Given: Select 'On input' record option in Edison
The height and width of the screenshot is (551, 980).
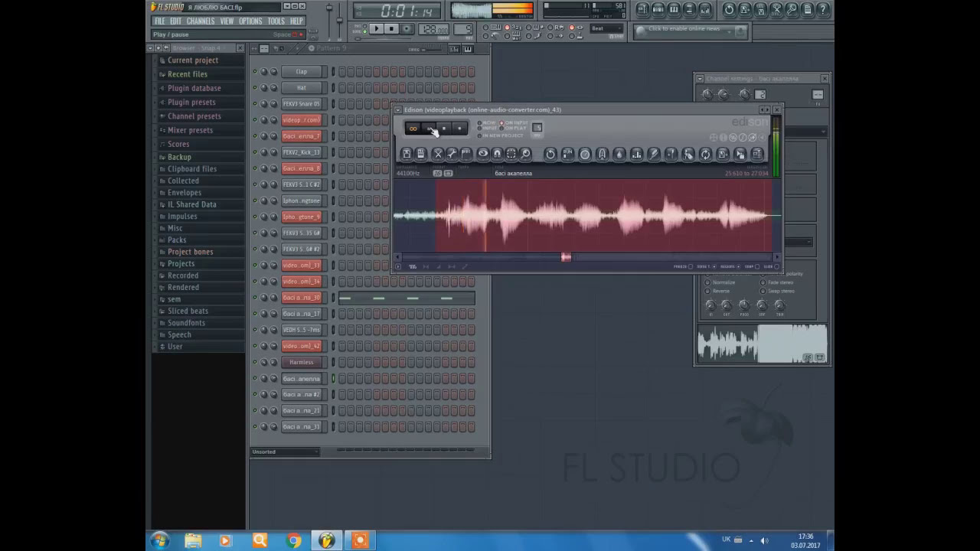Looking at the screenshot, I should [x=514, y=122].
